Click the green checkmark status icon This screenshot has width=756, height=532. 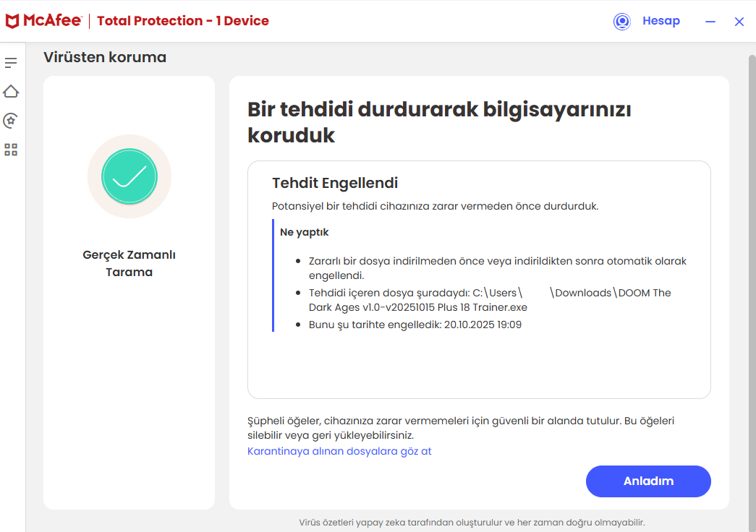point(129,176)
